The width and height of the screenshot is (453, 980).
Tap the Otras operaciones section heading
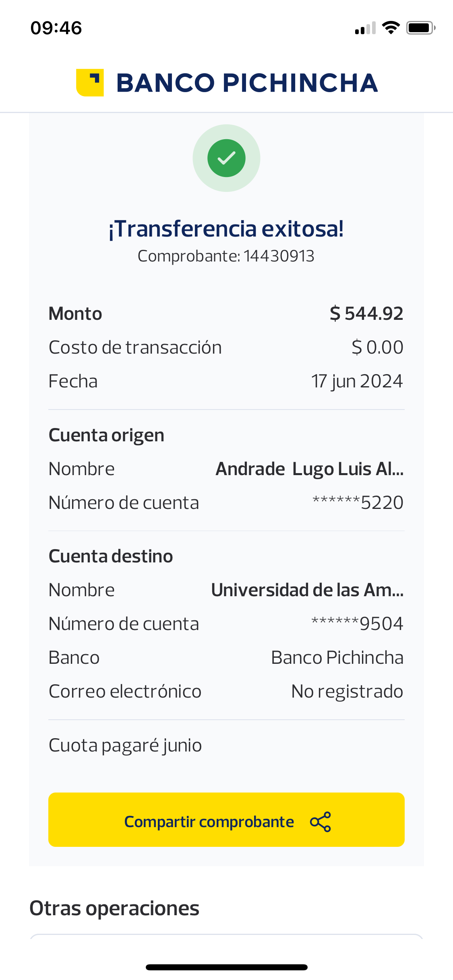pyautogui.click(x=114, y=908)
